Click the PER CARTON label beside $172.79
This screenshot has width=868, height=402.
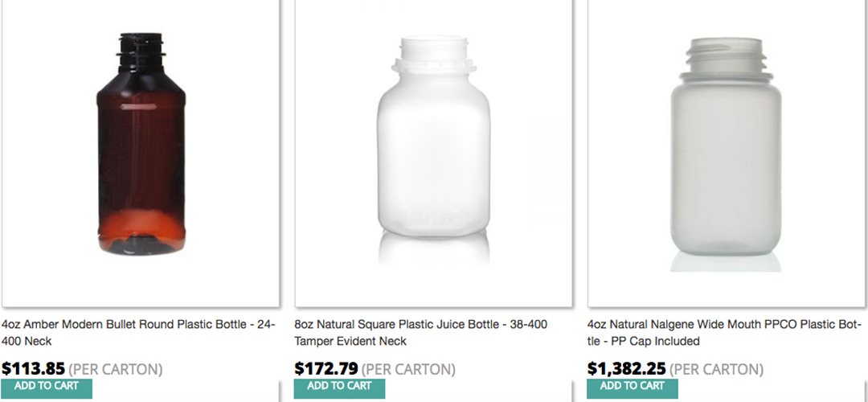pos(408,370)
